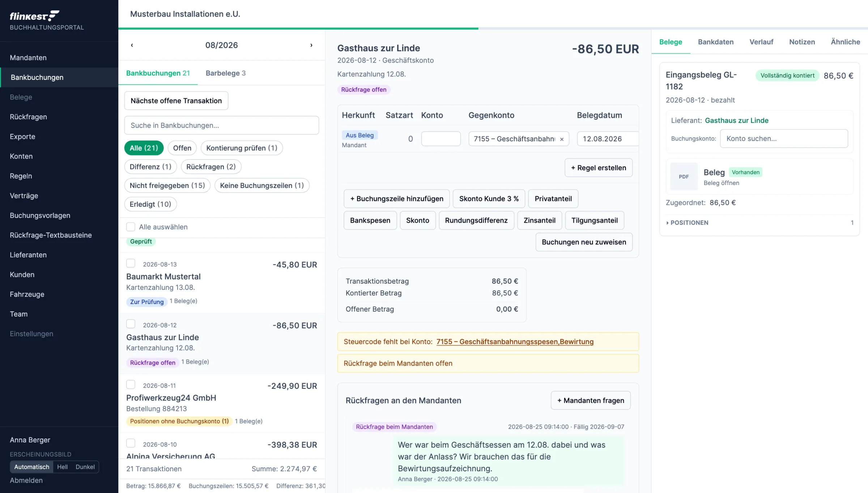Click + Mandanten fragen

(591, 400)
